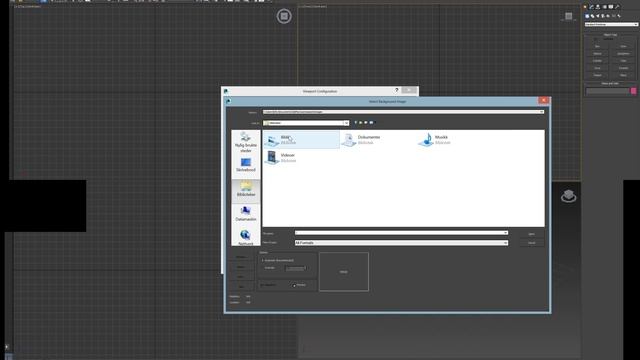This screenshot has height=360, width=640.
Task: Click the Open button in file dialog
Action: coord(531,234)
